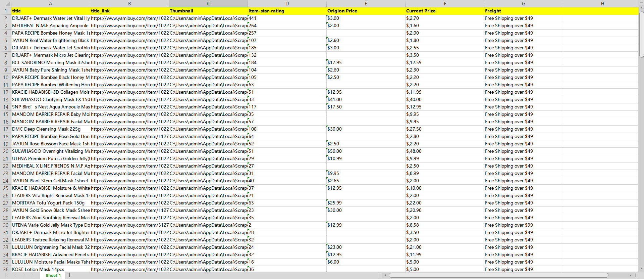Click the 'title' header cell
This screenshot has width=644, height=279.
pos(51,11)
